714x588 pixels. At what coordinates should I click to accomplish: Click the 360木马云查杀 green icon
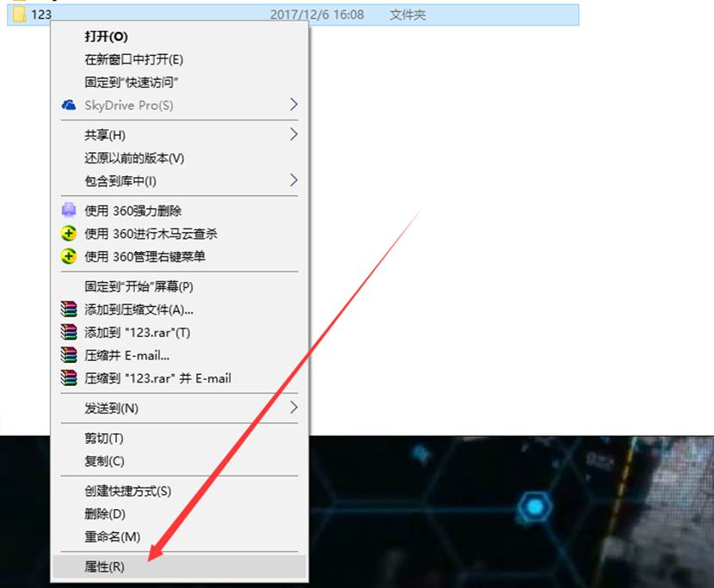pos(70,233)
